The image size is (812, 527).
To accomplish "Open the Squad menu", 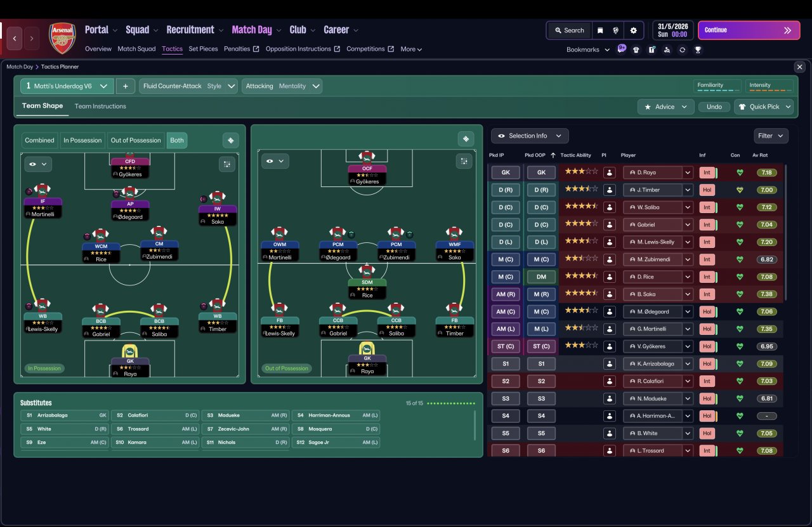I will point(142,30).
